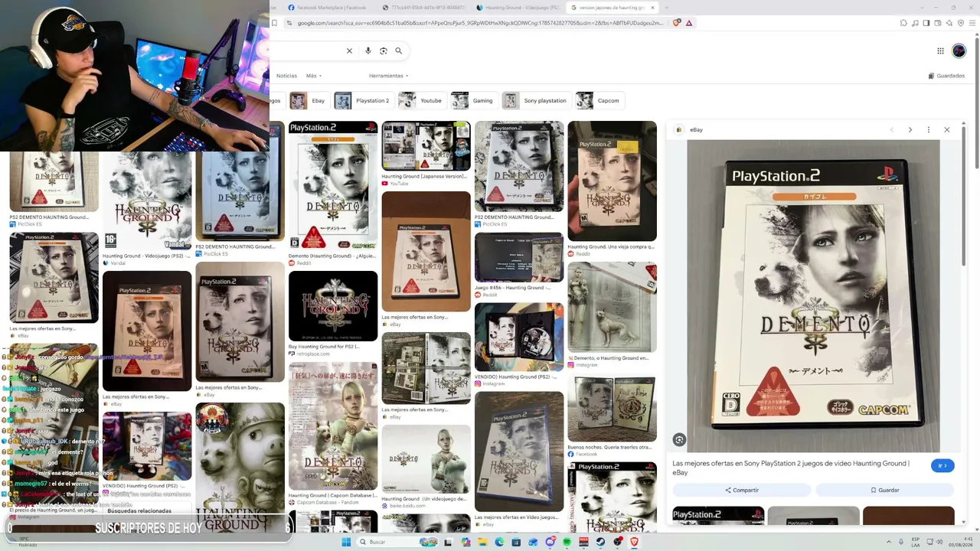Filter results with Playstation 2 chip

364,100
